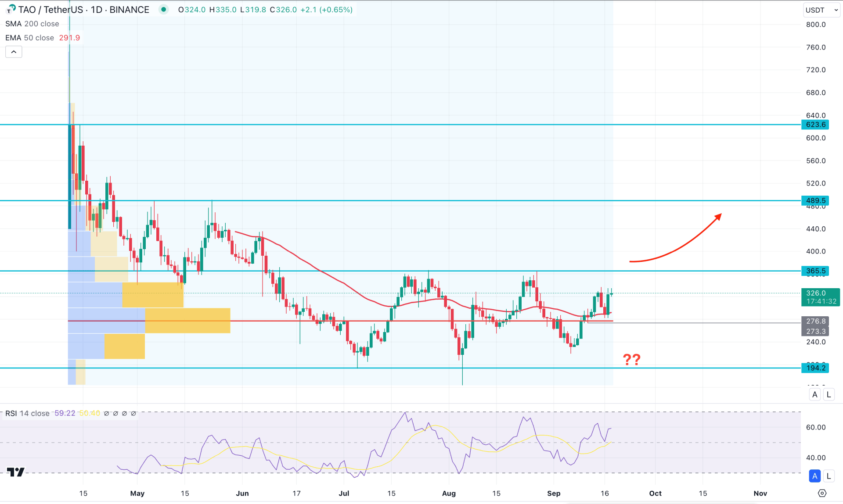Click the TradingView logo
The image size is (843, 504).
click(x=16, y=472)
